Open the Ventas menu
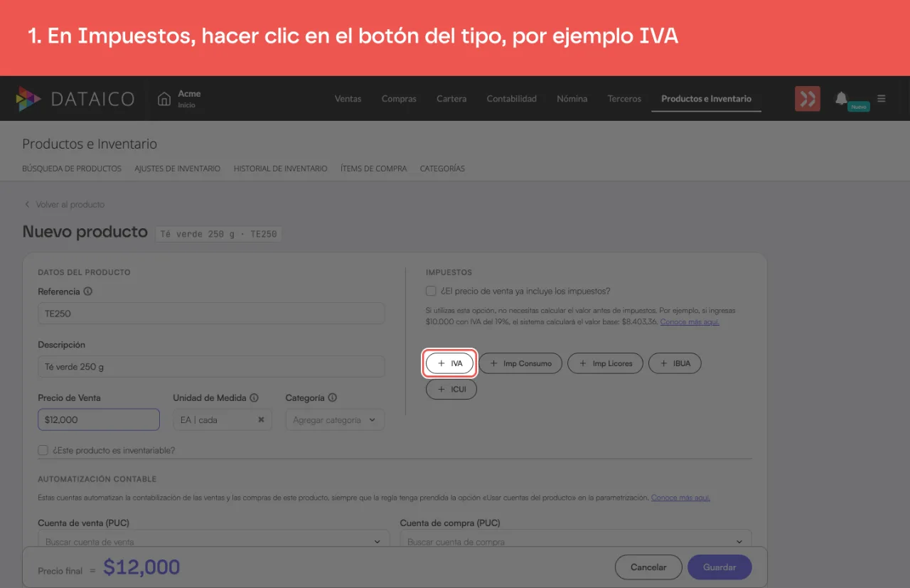Image resolution: width=910 pixels, height=588 pixels. coord(348,99)
